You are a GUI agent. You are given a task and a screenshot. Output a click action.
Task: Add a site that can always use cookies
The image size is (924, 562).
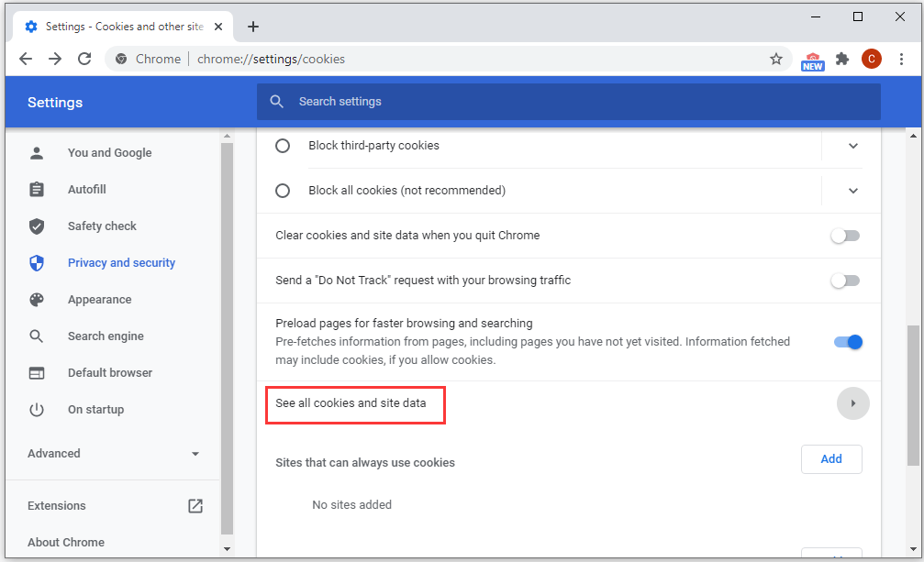coord(831,459)
